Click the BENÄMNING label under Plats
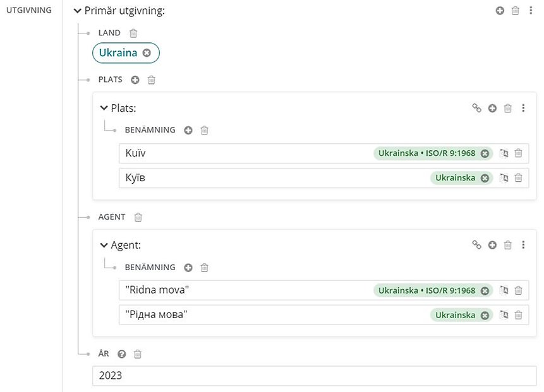The width and height of the screenshot is (544, 392). click(150, 130)
